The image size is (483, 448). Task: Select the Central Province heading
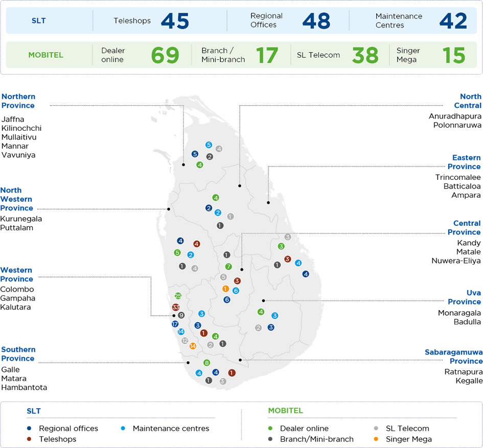[464, 227]
